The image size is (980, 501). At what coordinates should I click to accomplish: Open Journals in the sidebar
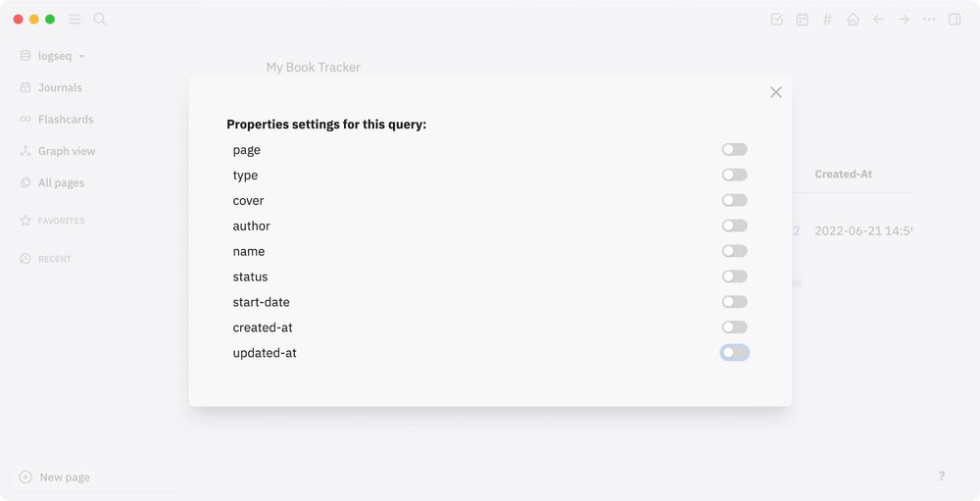pos(59,87)
